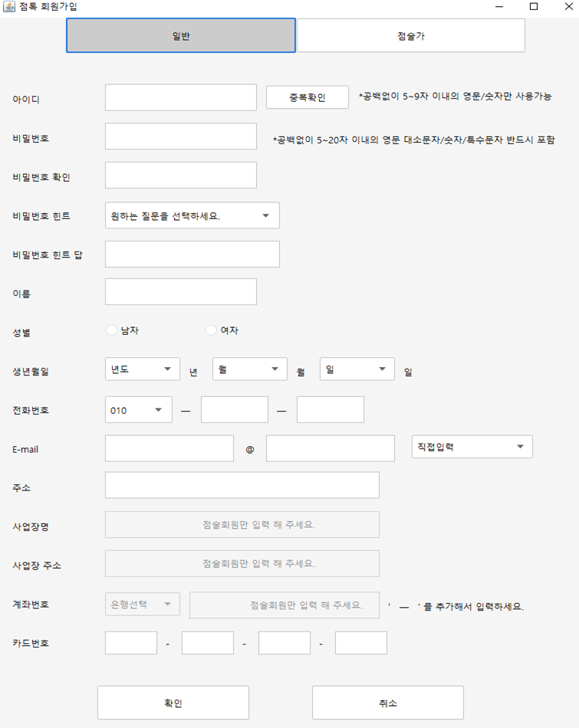Focus the last phone number field
The height and width of the screenshot is (728, 579).
pyautogui.click(x=331, y=409)
